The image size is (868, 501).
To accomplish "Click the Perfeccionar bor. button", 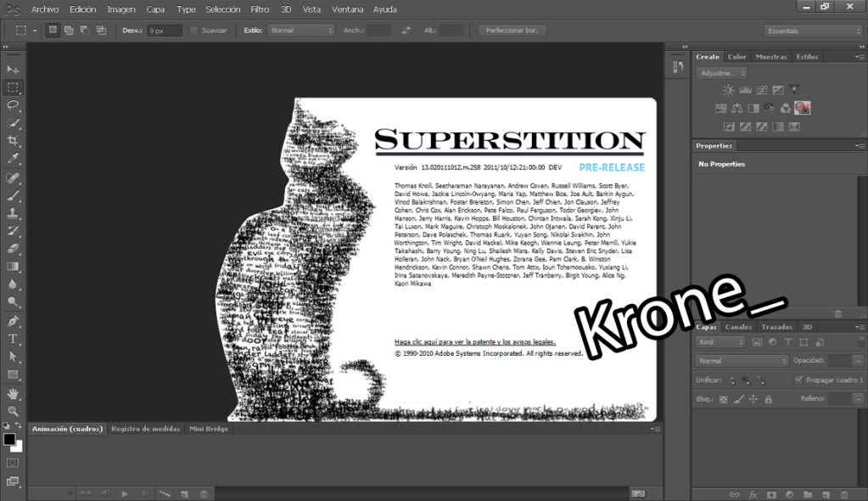I will coord(512,31).
